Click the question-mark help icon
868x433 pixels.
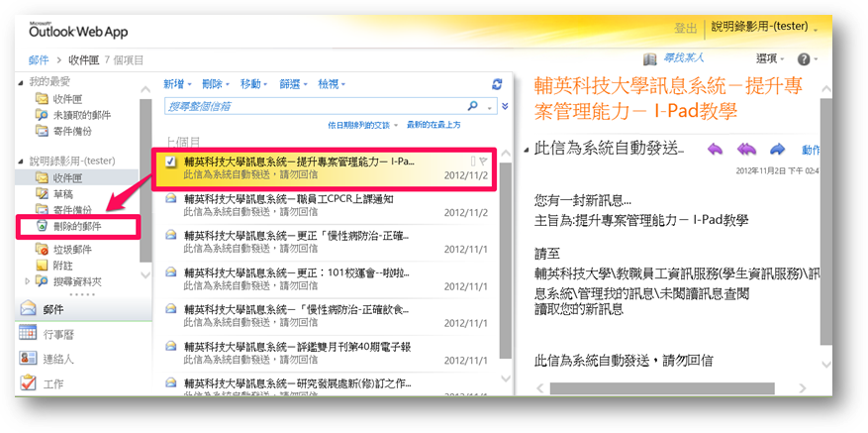pyautogui.click(x=804, y=58)
